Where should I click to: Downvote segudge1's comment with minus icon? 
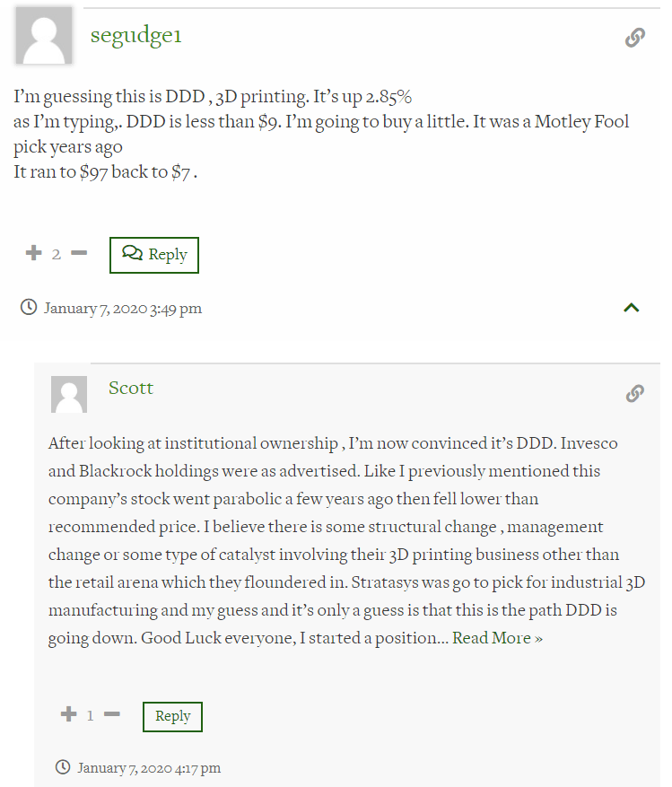tap(79, 252)
